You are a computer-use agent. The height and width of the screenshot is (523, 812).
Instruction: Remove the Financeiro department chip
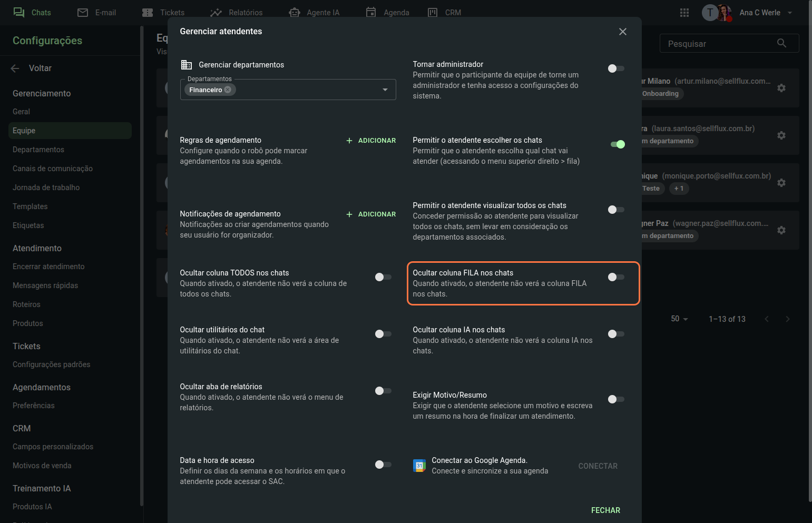[x=228, y=90]
